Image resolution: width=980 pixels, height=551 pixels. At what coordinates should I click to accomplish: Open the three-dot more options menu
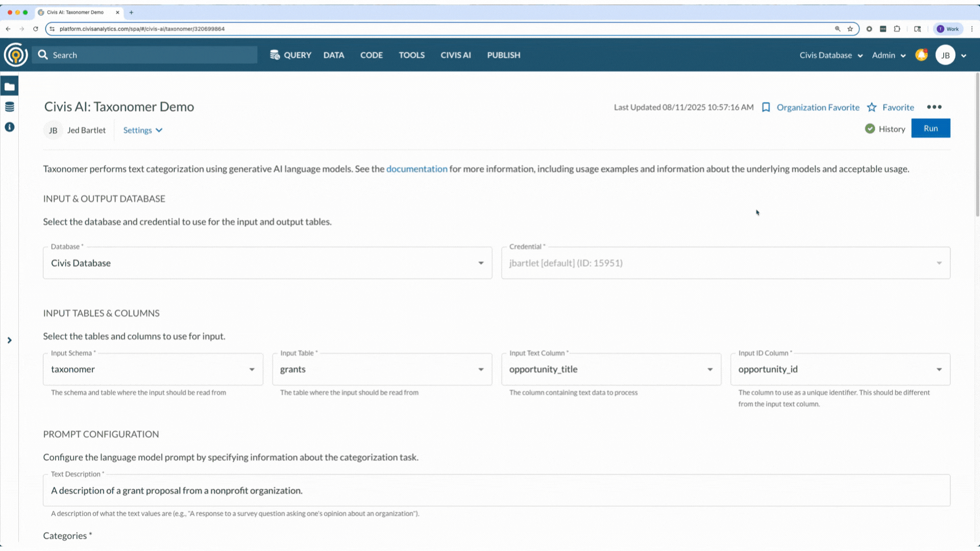[x=934, y=107]
